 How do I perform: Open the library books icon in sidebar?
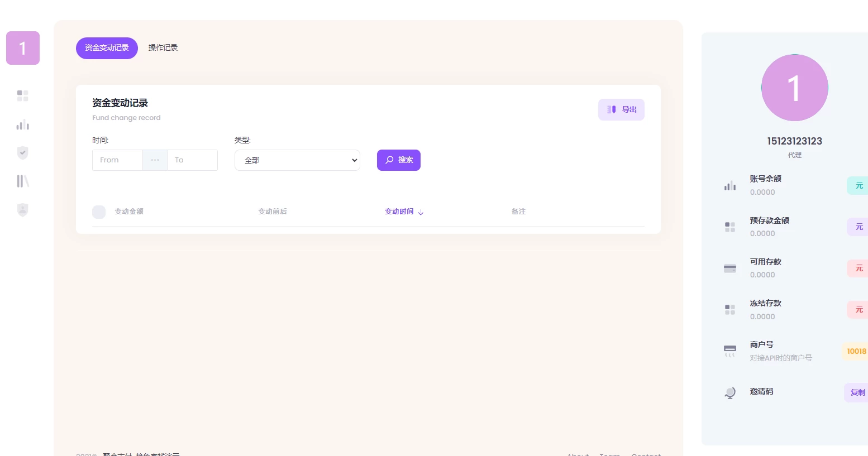pos(22,181)
